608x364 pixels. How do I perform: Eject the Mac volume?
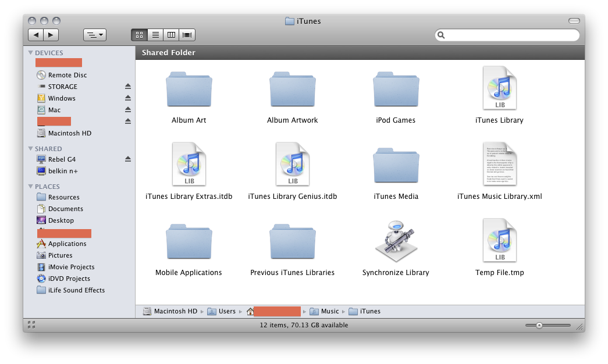(127, 110)
